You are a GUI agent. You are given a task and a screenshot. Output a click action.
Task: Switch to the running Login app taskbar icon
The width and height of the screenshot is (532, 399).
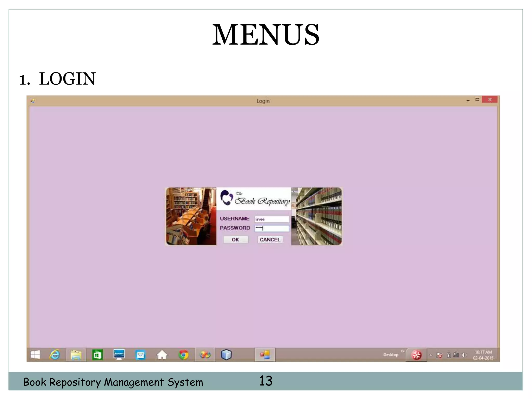pos(265,355)
